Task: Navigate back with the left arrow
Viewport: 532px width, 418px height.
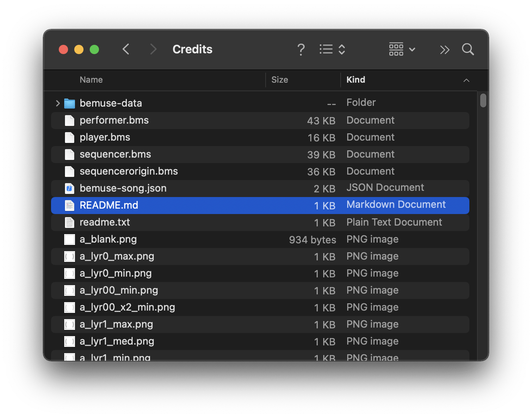Action: pyautogui.click(x=126, y=49)
